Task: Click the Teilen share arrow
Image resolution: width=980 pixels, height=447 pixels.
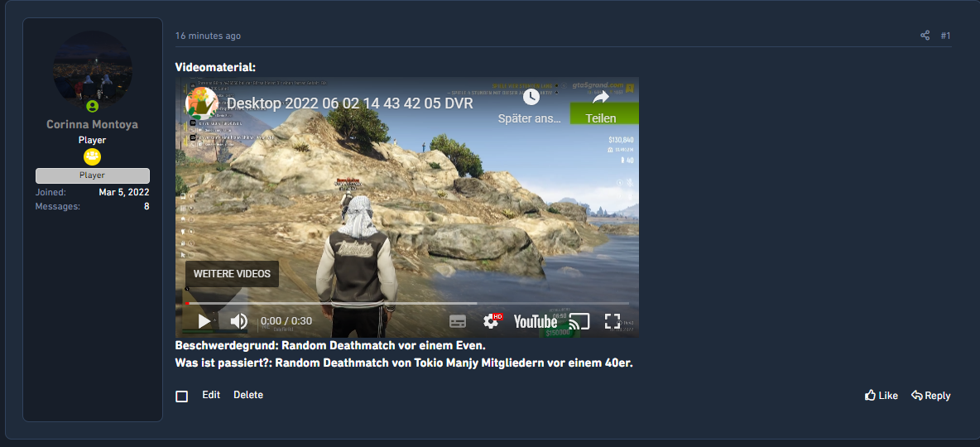Action: click(x=601, y=98)
